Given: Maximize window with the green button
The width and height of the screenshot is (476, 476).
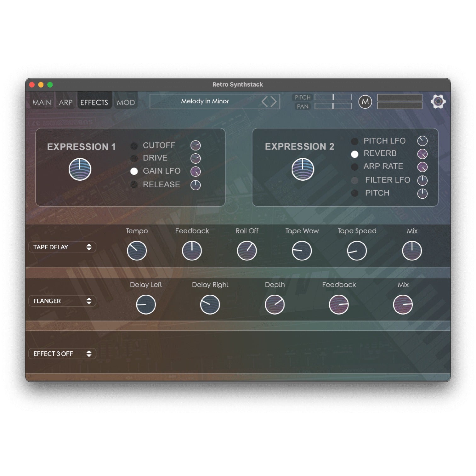Looking at the screenshot, I should pyautogui.click(x=50, y=85).
